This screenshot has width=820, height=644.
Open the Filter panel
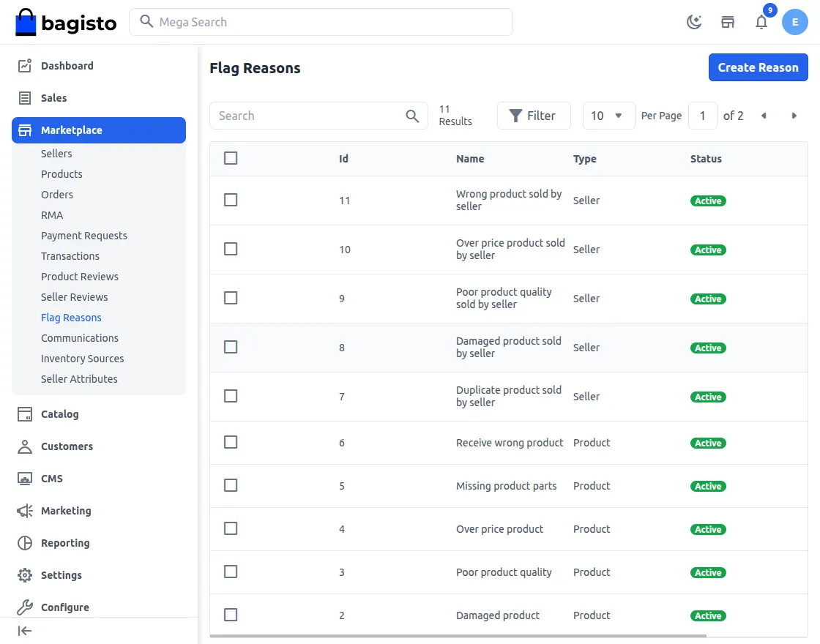pyautogui.click(x=534, y=115)
